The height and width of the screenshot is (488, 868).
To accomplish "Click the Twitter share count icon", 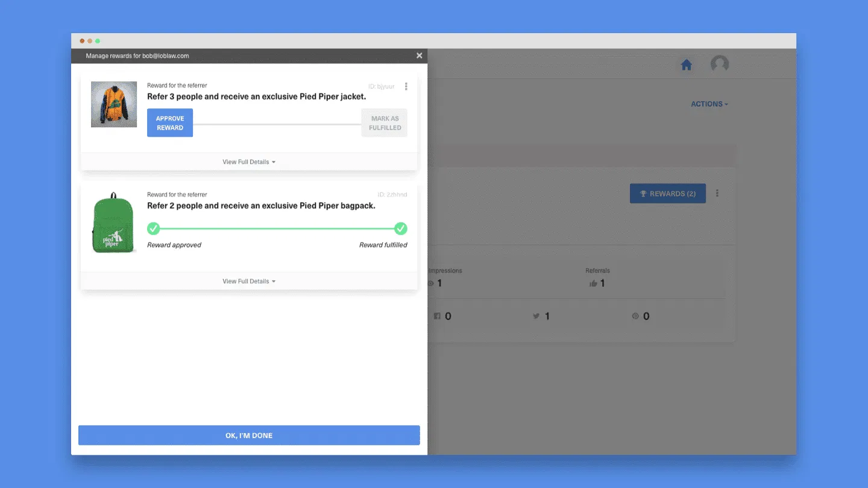I will 536,316.
